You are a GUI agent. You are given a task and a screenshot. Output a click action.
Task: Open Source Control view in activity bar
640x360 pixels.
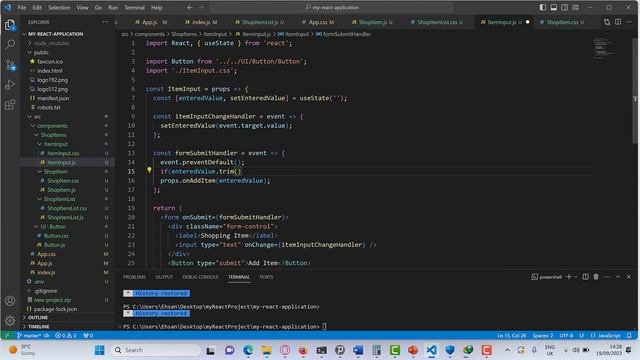(10, 65)
